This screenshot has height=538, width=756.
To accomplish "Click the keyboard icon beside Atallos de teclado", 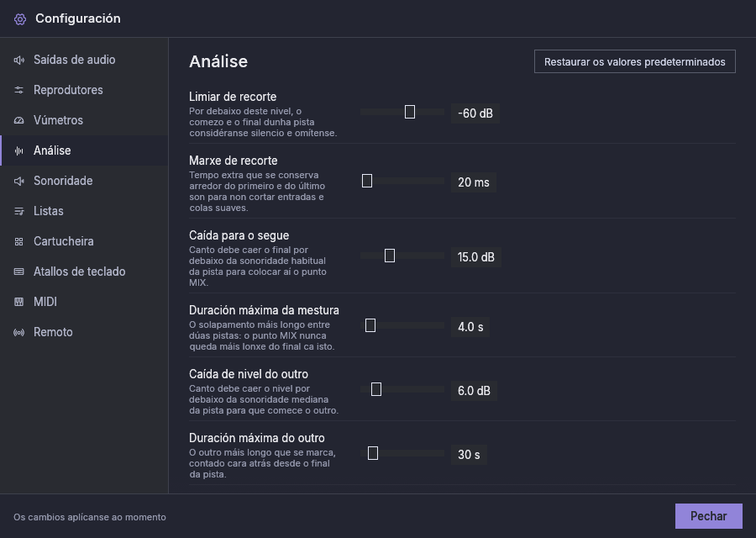I will pos(18,272).
